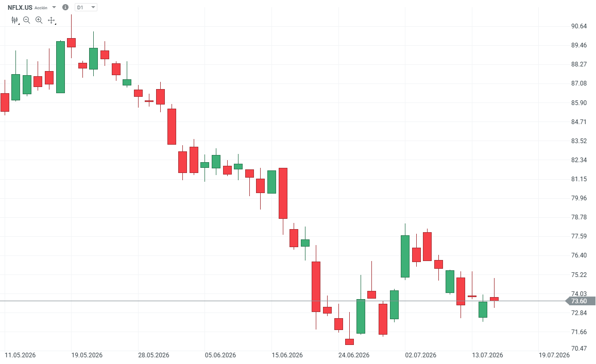Image resolution: width=596 pixels, height=364 pixels.
Task: Click the NFLX.US ticker name
Action: pyautogui.click(x=20, y=8)
